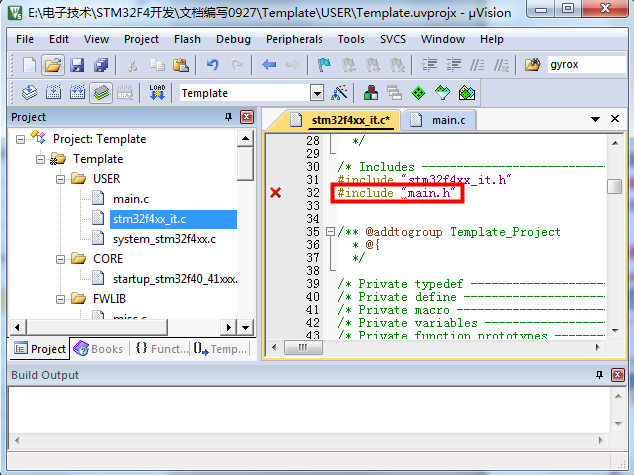Open Find in Files icon next to gyrox
The height and width of the screenshot is (475, 634).
pos(533,65)
